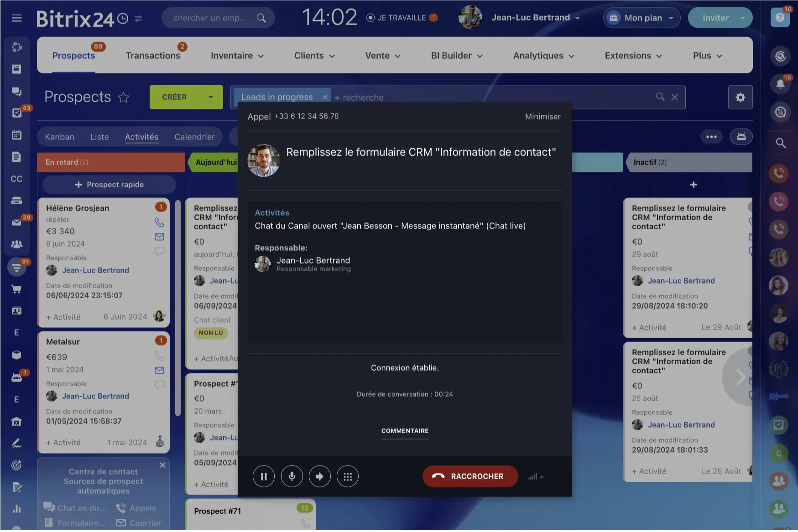Open the CRM settings gear icon
The image size is (798, 532).
[740, 97]
